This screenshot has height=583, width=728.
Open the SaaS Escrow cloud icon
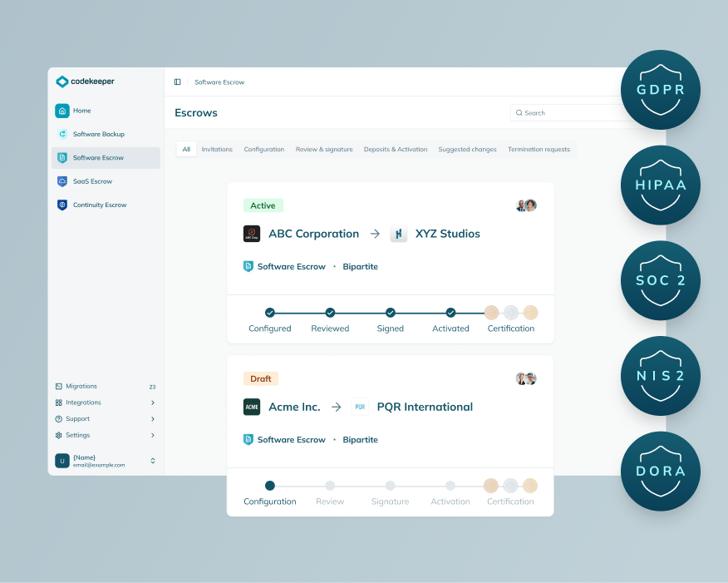pos(62,181)
